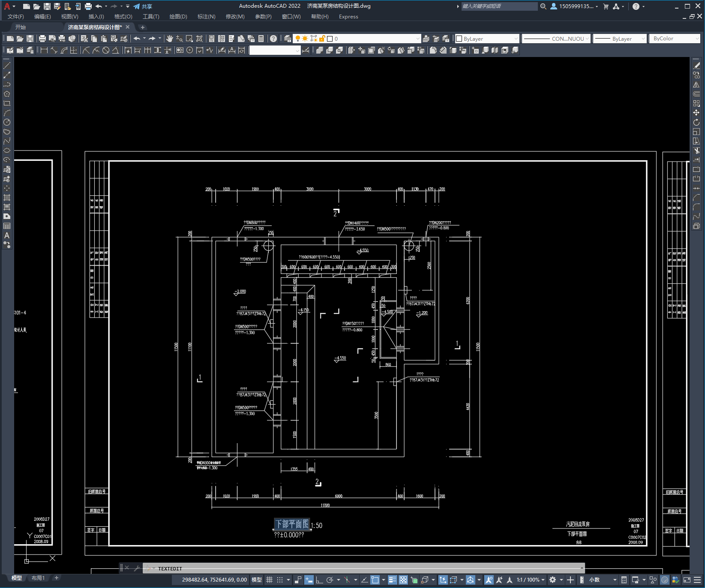Open the QuickCalc calculator icon
The width and height of the screenshot is (705, 588).
click(261, 39)
